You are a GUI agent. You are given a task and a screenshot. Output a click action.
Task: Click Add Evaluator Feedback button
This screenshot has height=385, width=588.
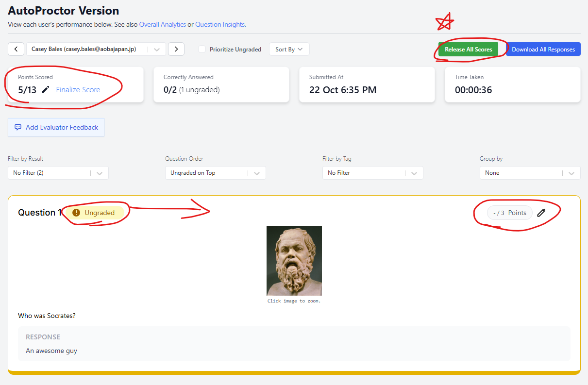pyautogui.click(x=56, y=127)
